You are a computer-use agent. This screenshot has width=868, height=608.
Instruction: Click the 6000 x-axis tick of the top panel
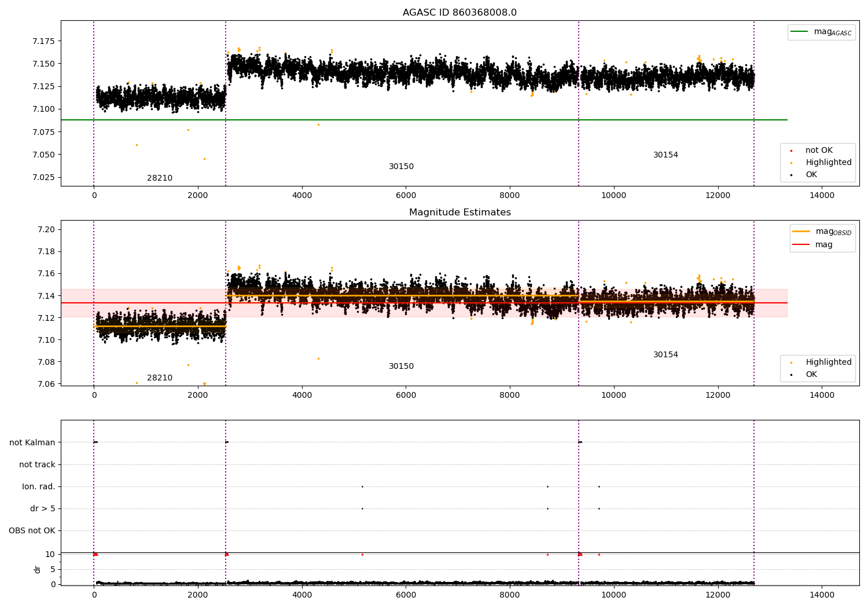click(x=406, y=196)
